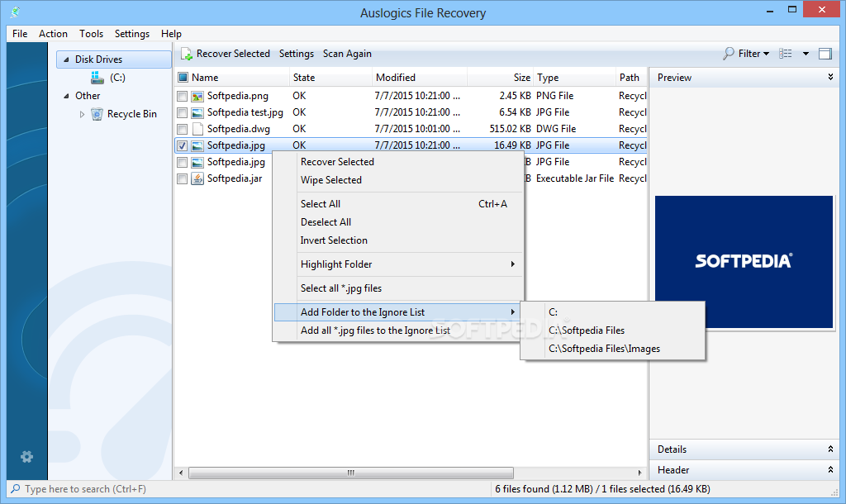Click the checked Softpedia.jpg file icon

[x=197, y=145]
